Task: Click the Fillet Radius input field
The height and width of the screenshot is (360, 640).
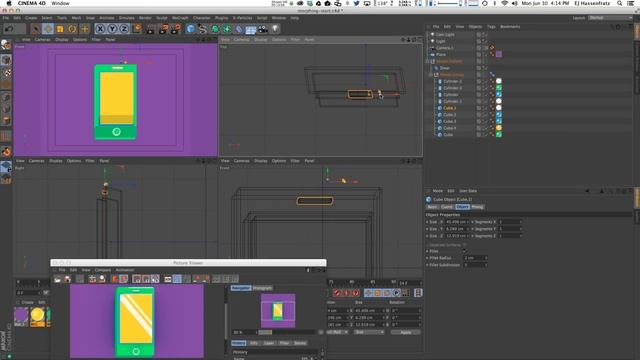Action: pyautogui.click(x=475, y=258)
